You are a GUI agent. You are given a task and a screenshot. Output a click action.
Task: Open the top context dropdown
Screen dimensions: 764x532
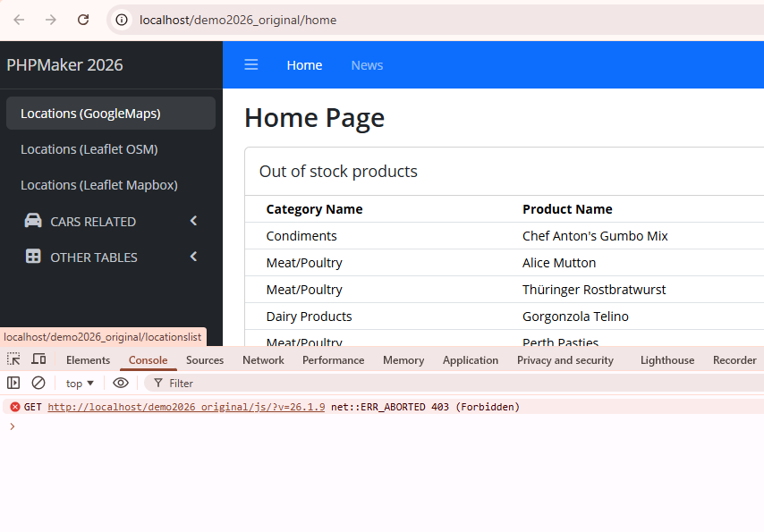click(80, 383)
